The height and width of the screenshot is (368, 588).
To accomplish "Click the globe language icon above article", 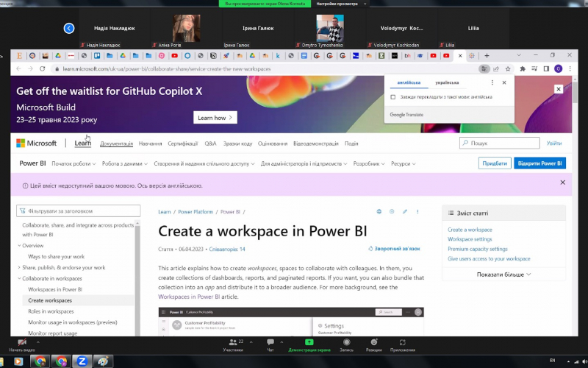I will click(379, 212).
